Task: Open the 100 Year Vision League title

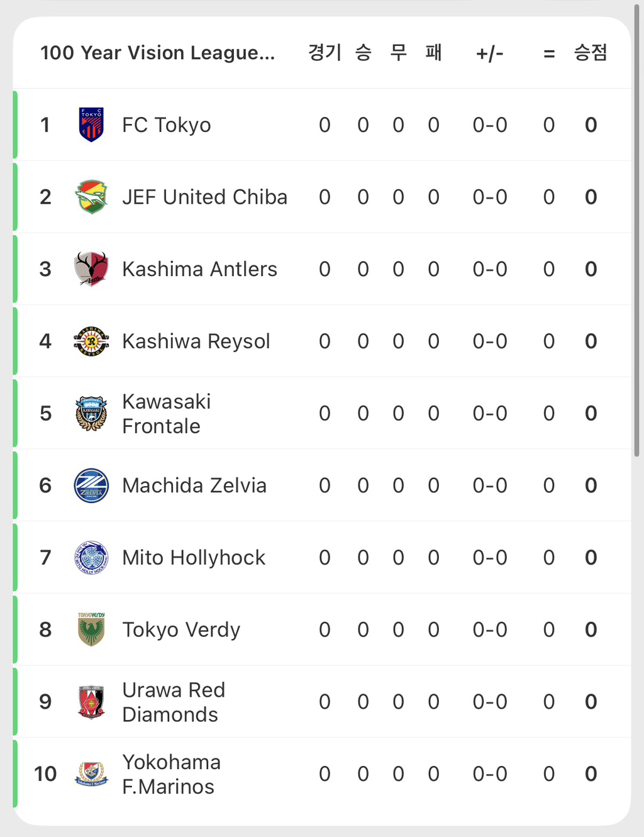Action: point(157,53)
